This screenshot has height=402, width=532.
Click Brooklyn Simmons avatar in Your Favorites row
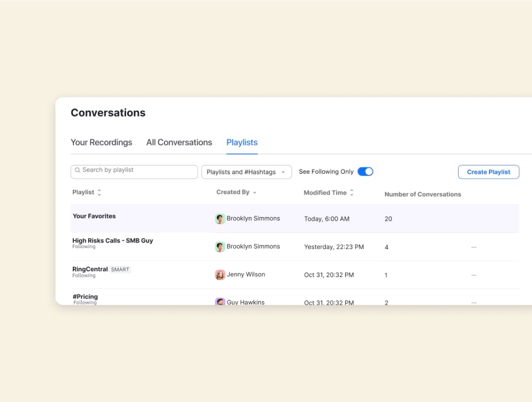tap(220, 219)
